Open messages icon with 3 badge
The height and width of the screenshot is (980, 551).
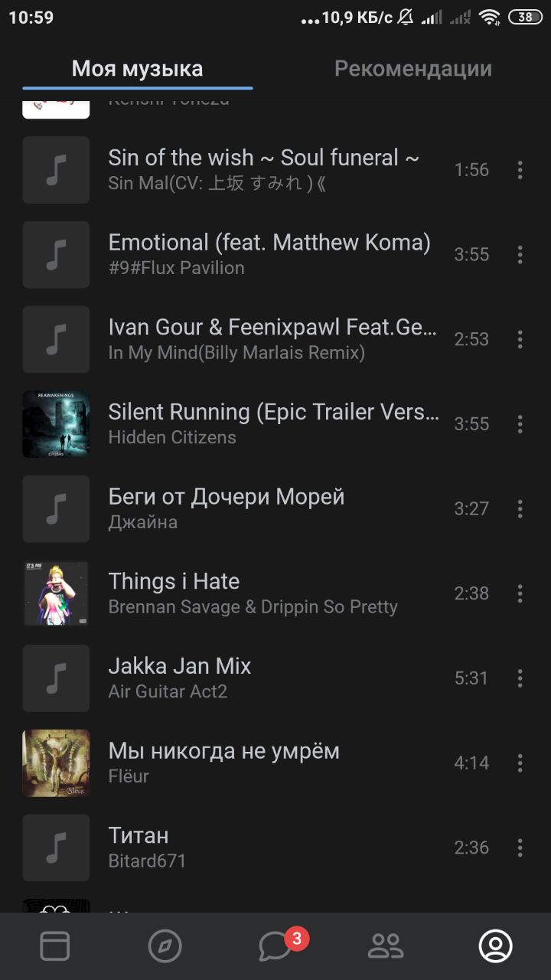[275, 946]
